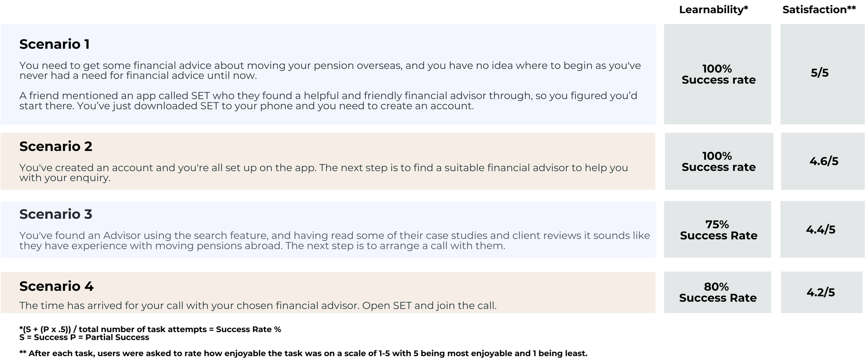Click Scenario 1's 100% Success rate cell
Screen dimensions: 868x362
718,74
